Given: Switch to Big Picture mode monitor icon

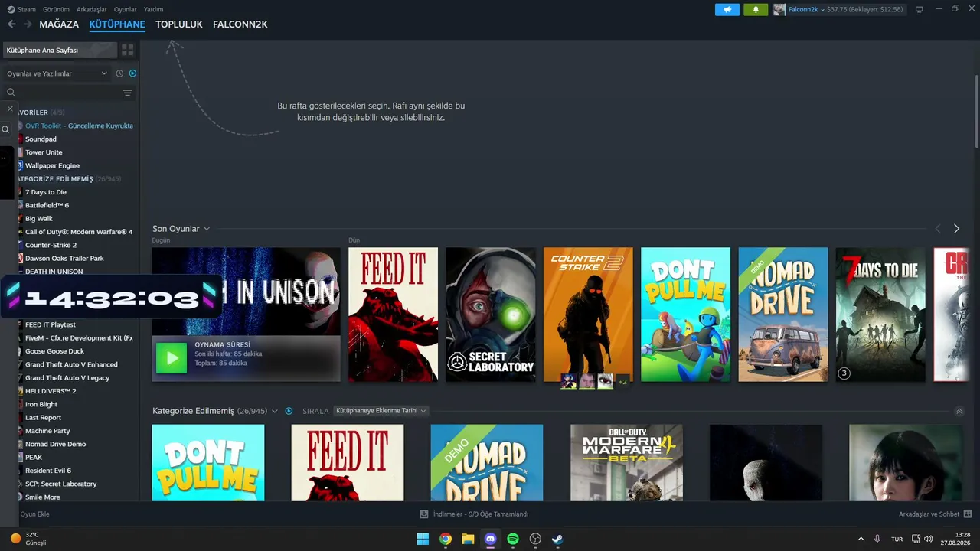Looking at the screenshot, I should pyautogui.click(x=920, y=9).
